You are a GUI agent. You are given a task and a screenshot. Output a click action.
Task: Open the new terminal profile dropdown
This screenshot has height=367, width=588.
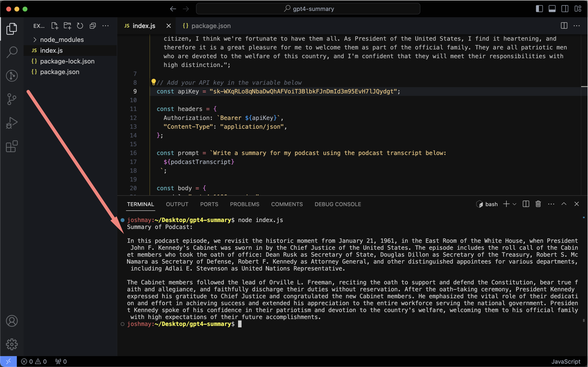514,204
